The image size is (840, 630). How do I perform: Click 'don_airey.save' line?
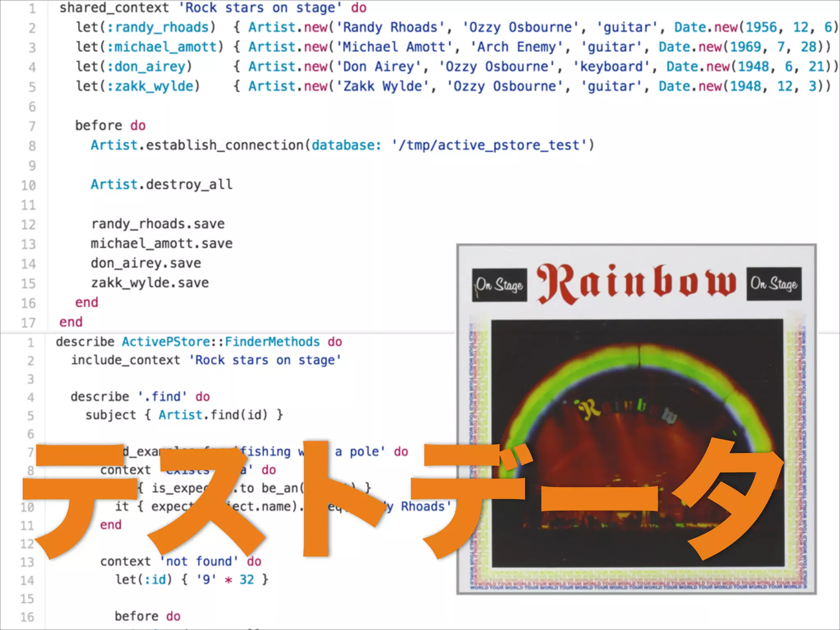[146, 263]
